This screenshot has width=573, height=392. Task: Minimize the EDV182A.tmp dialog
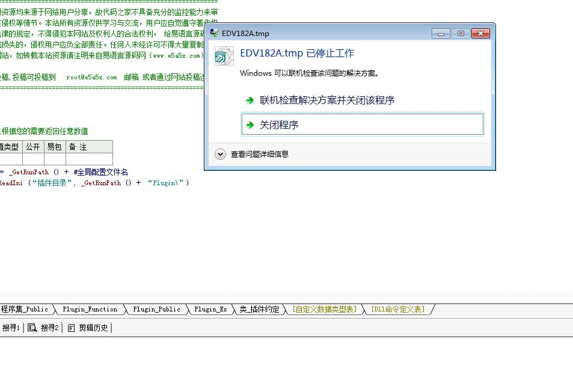pos(441,33)
